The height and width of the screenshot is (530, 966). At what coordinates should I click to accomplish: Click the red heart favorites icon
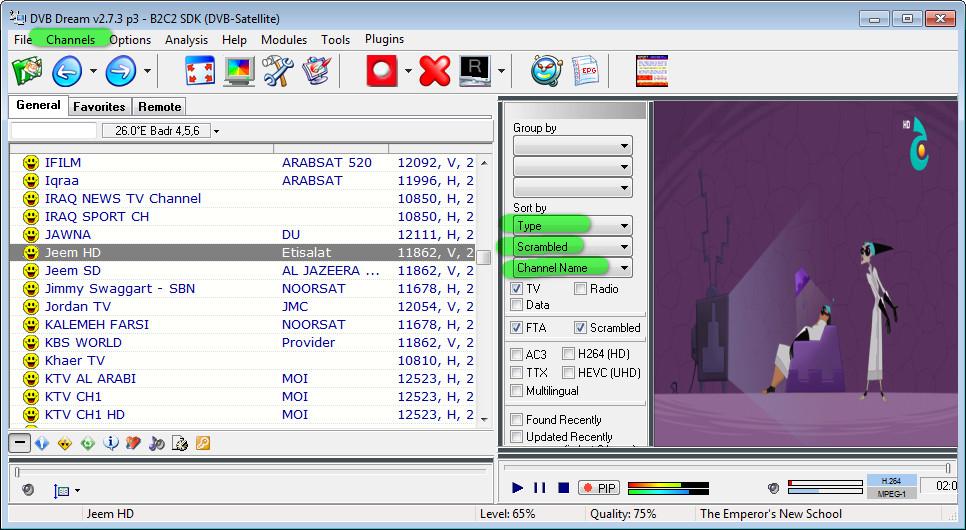(133, 443)
